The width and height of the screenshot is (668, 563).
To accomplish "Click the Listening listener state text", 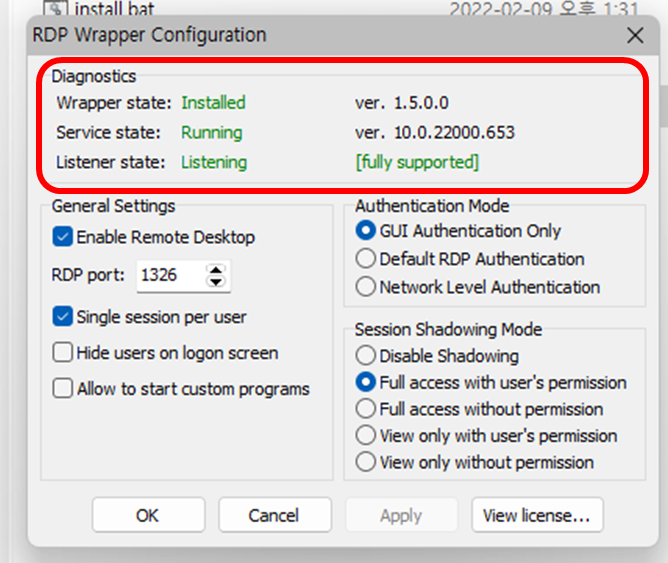I will coord(214,163).
